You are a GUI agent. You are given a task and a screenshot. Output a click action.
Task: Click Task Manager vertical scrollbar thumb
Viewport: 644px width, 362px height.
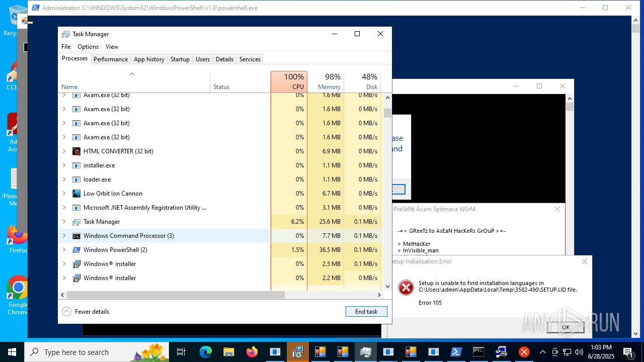click(x=387, y=113)
